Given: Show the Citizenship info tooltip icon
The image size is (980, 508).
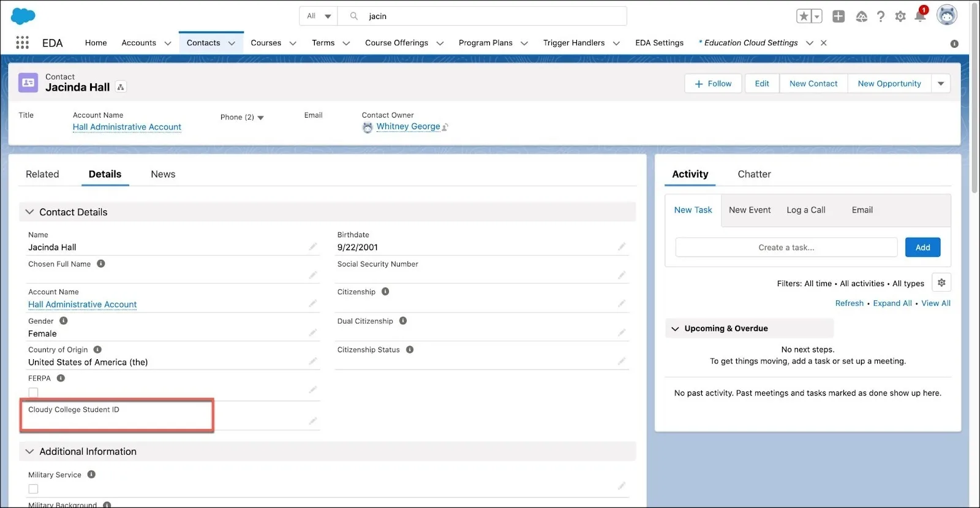Looking at the screenshot, I should 385,292.
